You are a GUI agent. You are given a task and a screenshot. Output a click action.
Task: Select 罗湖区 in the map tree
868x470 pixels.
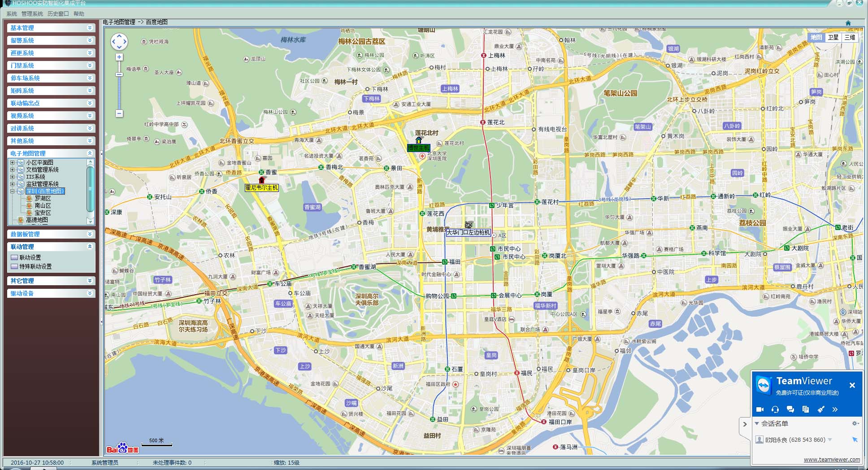[x=43, y=198]
